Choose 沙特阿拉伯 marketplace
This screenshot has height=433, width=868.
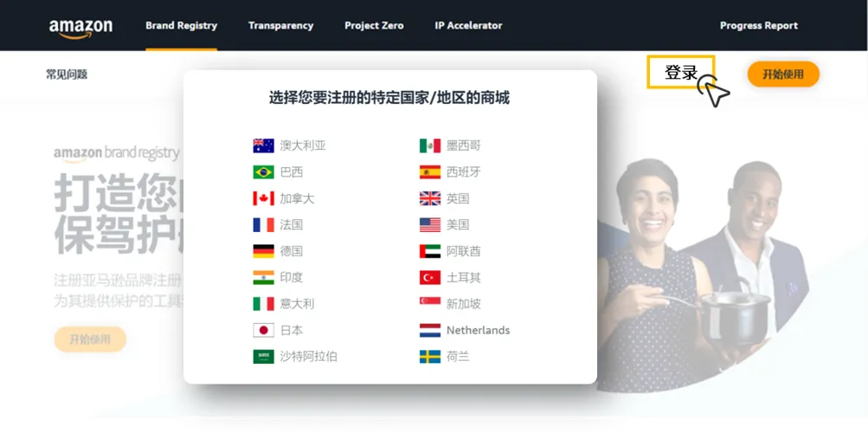[x=308, y=356]
